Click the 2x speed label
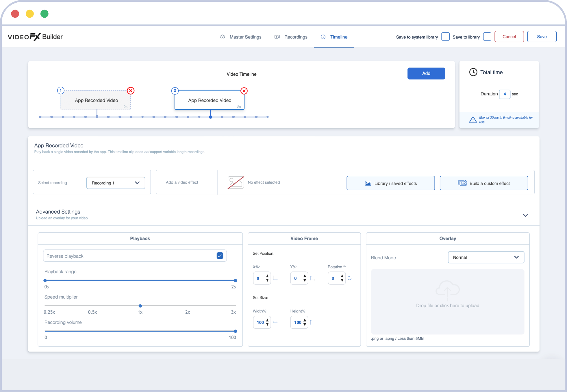Screen dimensions: 567x392 tap(188, 312)
